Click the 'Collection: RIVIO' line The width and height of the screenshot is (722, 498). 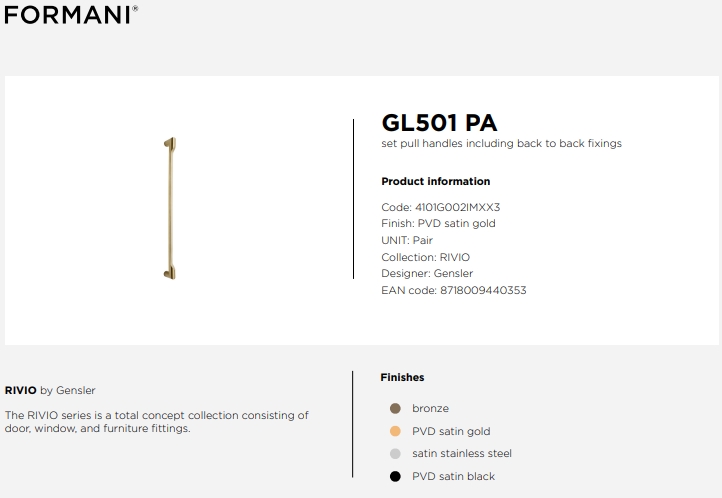click(425, 257)
